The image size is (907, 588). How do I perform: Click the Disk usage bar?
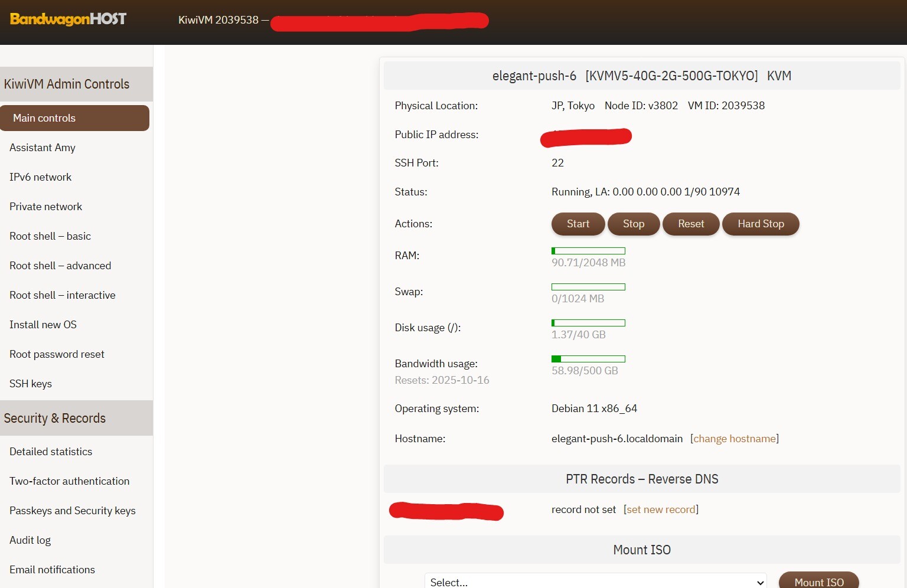coord(588,323)
